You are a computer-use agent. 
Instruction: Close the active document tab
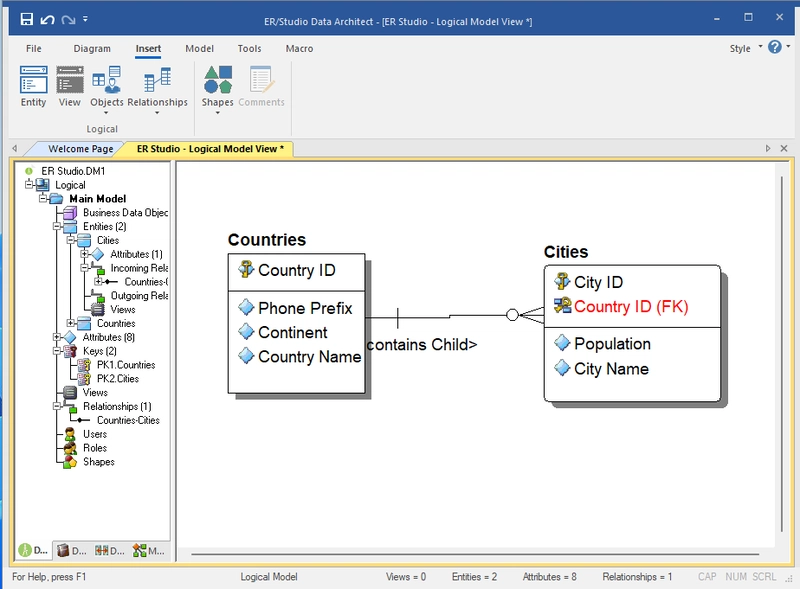point(784,148)
